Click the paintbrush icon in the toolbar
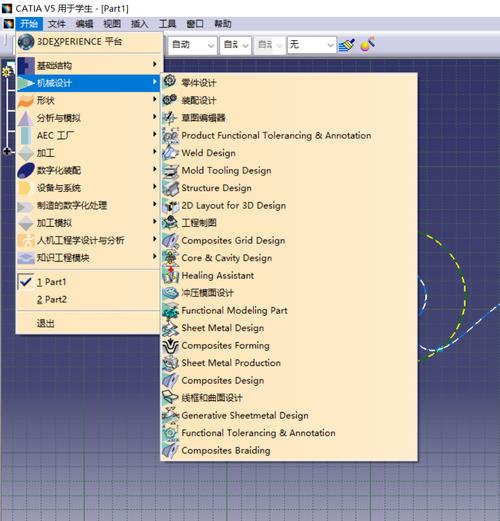 tap(347, 45)
